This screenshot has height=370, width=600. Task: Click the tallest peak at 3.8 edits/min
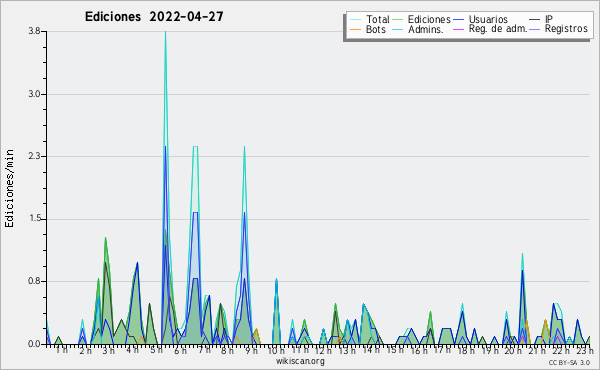165,33
